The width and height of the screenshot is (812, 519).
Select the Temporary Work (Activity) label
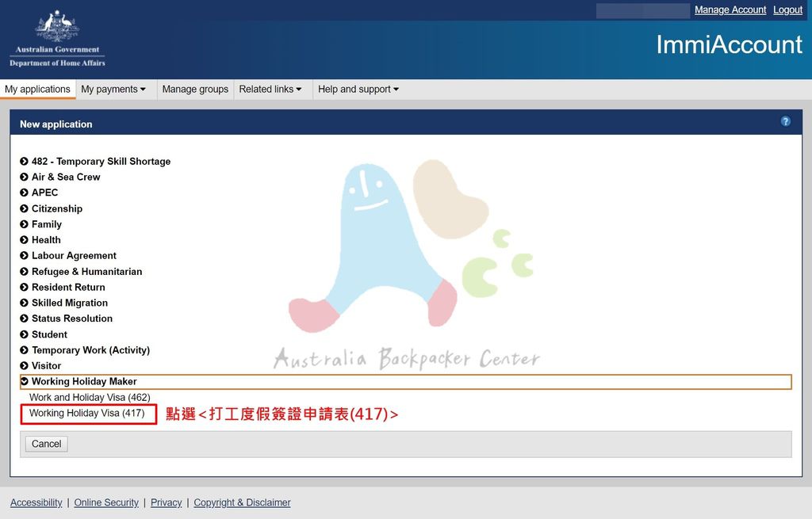click(x=90, y=349)
